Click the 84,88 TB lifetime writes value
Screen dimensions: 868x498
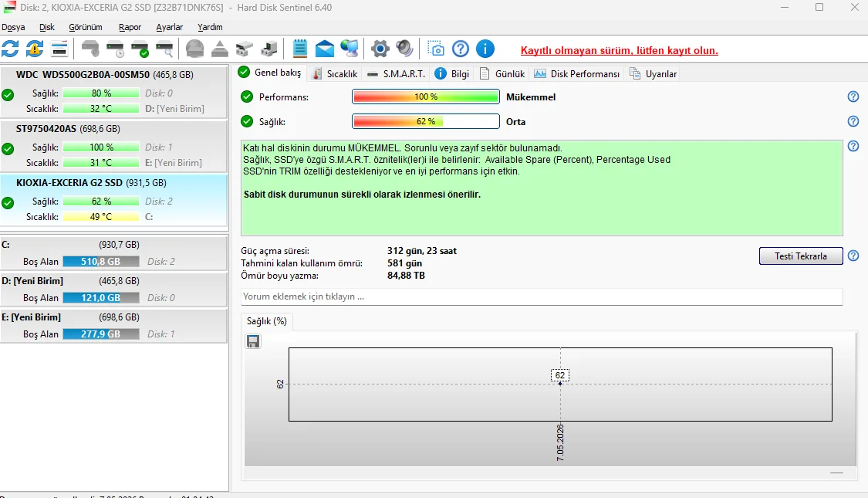coord(406,276)
